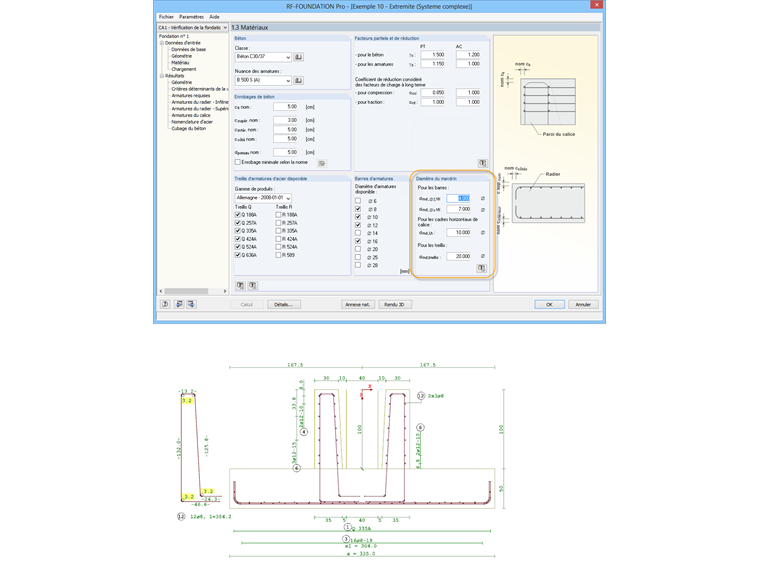Select Données de base in tree
Image resolution: width=760 pixels, height=570 pixels.
click(x=189, y=49)
